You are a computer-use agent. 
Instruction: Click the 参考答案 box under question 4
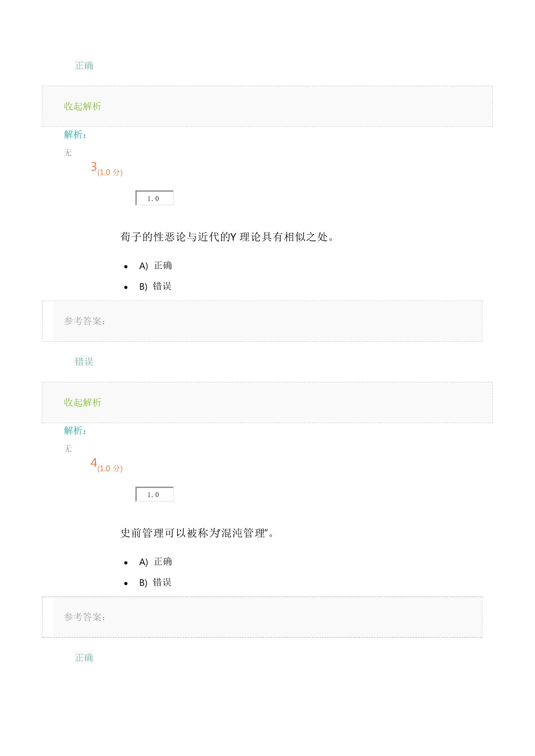[262, 617]
